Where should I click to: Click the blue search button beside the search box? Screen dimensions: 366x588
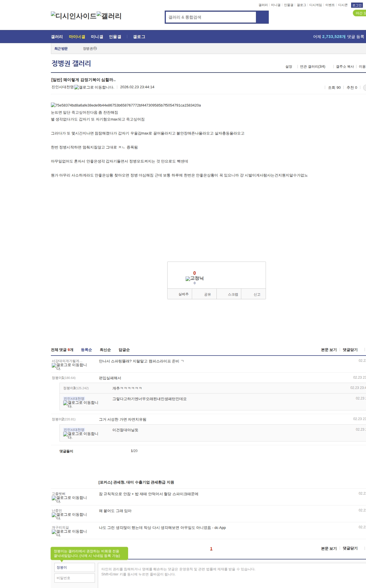coord(262,17)
